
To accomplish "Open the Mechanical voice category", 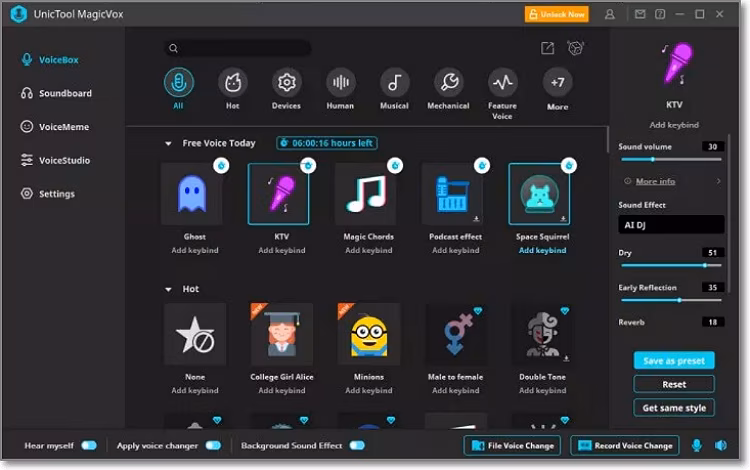I will [449, 82].
